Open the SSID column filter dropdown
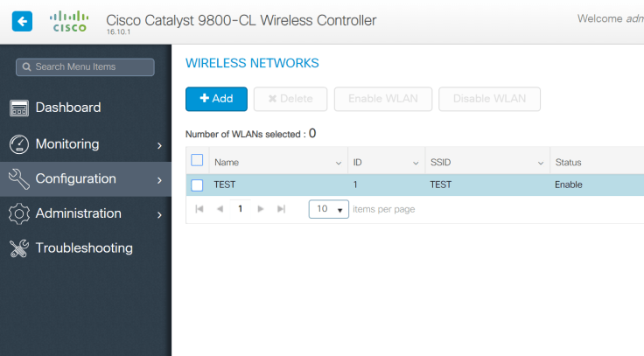 coord(541,163)
